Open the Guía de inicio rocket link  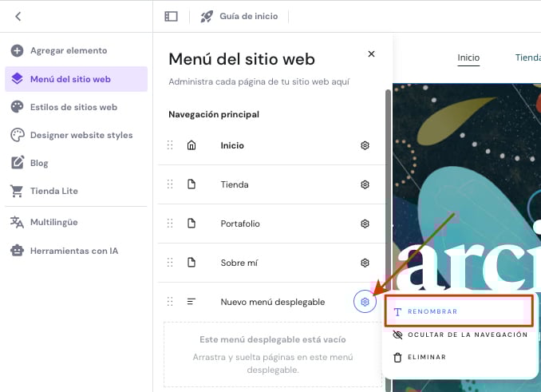click(239, 16)
